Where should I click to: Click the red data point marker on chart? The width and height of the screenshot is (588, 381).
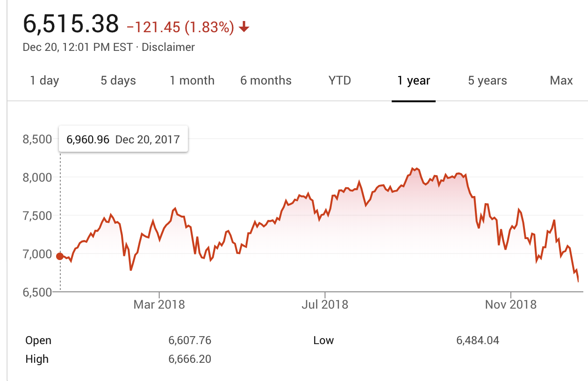tap(60, 256)
